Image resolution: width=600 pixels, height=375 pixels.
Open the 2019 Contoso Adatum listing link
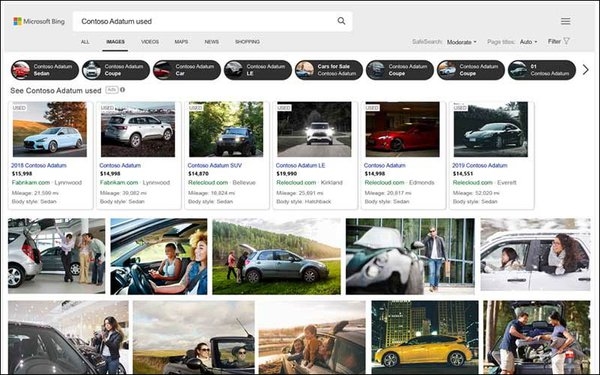tap(480, 165)
